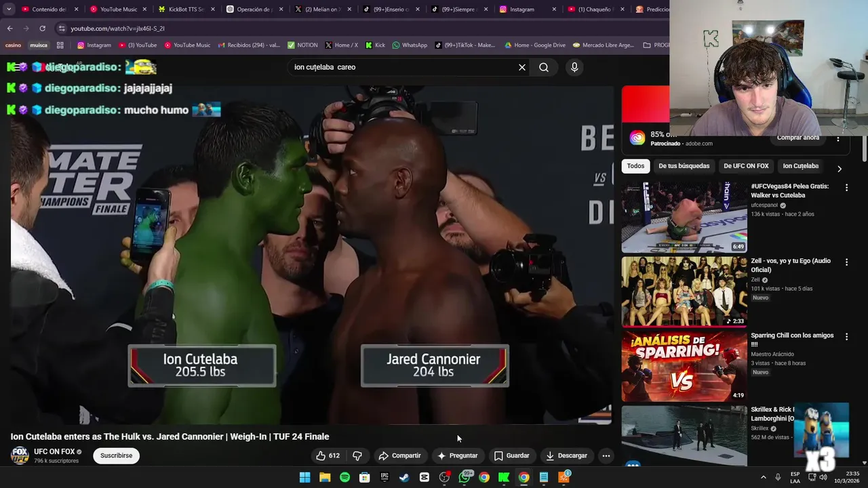The image size is (868, 488).
Task: Open options for Zell Ego video
Action: click(846, 262)
